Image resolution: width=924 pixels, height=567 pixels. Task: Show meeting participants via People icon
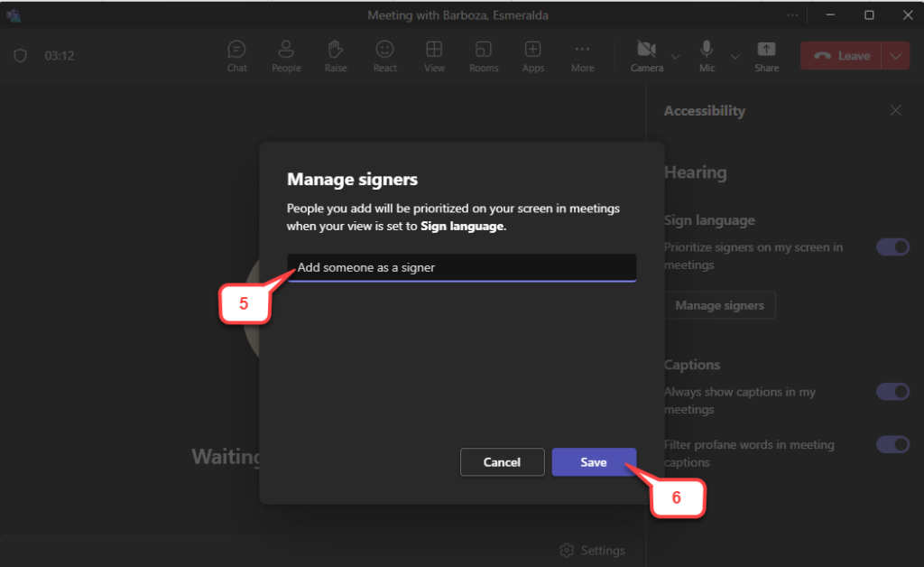click(x=286, y=55)
